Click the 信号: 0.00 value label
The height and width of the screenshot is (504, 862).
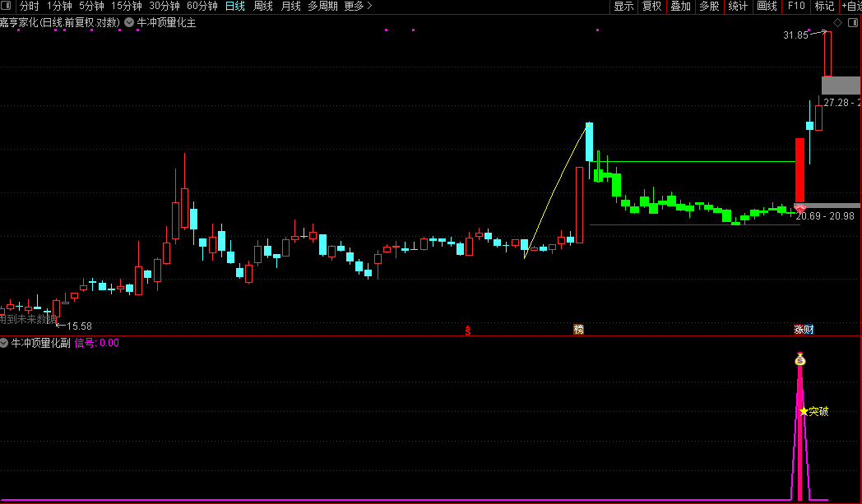97,343
